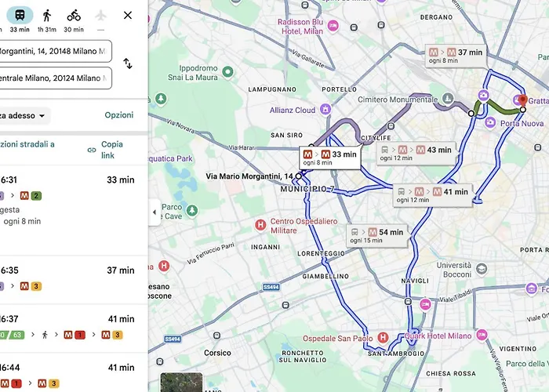The height and width of the screenshot is (392, 549).
Task: Open Università Bocconi marker
Action: (x=482, y=269)
